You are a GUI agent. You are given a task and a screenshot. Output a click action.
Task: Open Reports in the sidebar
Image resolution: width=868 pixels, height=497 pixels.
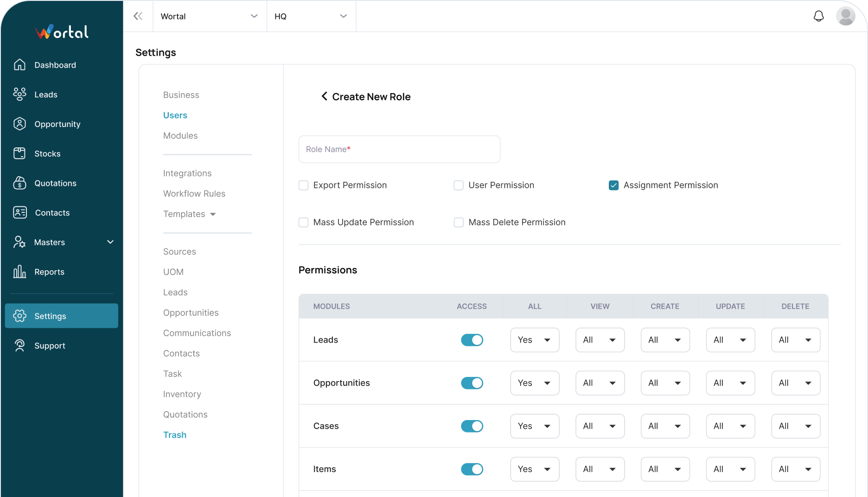49,272
